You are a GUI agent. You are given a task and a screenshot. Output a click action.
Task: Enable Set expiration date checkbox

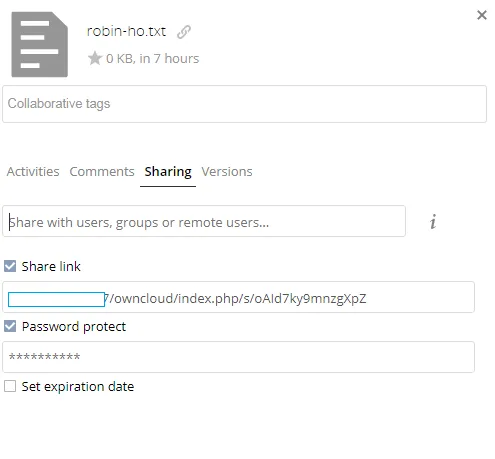[10, 386]
